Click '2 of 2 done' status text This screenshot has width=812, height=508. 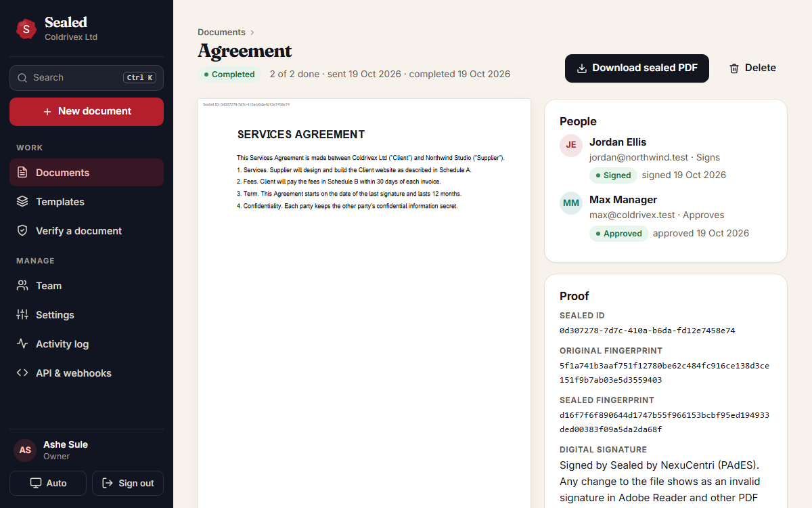point(294,75)
